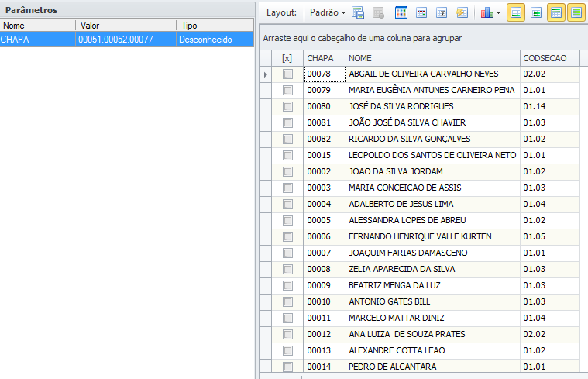Enable the checkbox for ADALBERTO DE JESUS LIMA

287,204
